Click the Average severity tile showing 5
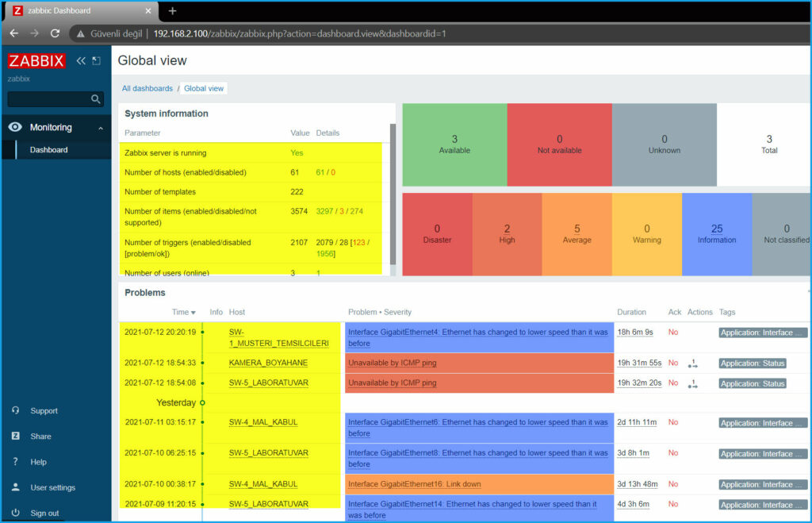 [577, 234]
